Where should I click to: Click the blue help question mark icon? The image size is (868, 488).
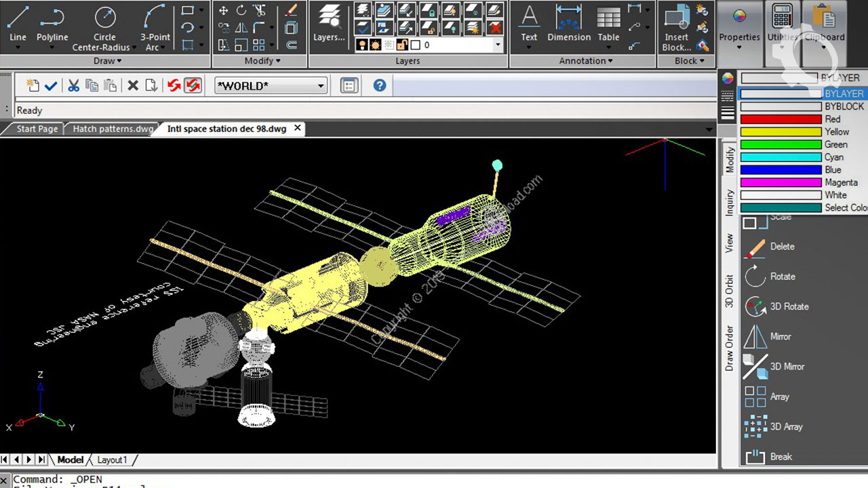(380, 85)
